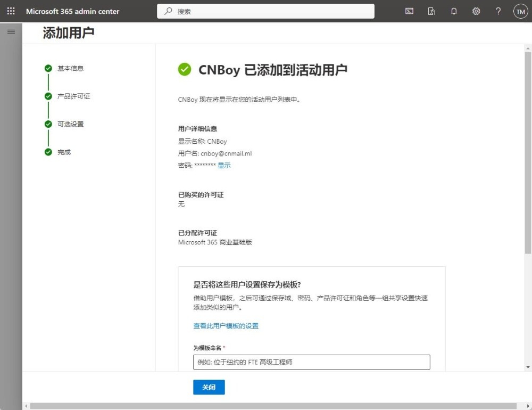532x410 pixels.
Task: Click the green success check beside CNBoy heading
Action: pyautogui.click(x=185, y=69)
